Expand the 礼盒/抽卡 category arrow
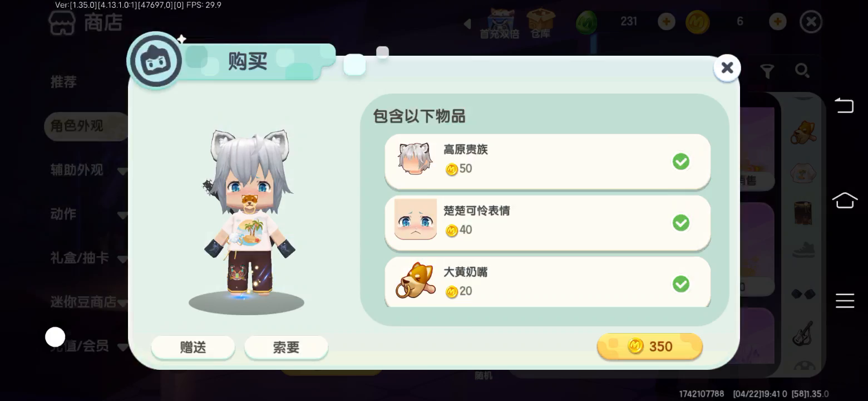Viewport: 868px width, 401px height. 122,259
